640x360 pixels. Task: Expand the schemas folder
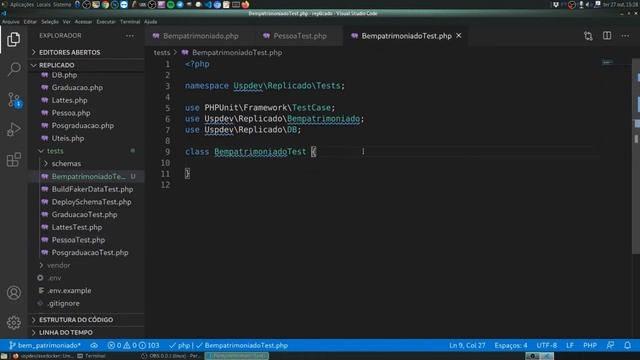click(86, 164)
